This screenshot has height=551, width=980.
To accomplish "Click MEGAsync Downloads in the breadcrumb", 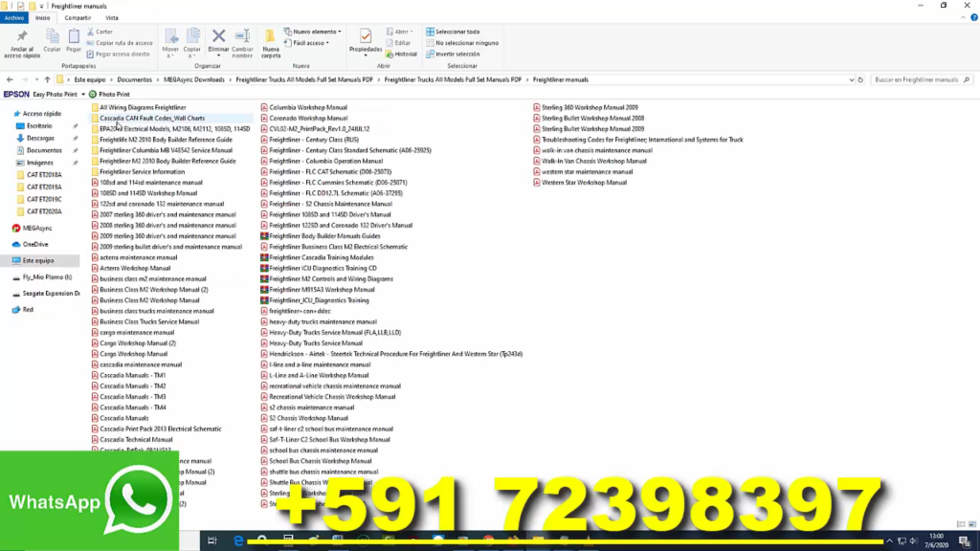I will point(193,80).
